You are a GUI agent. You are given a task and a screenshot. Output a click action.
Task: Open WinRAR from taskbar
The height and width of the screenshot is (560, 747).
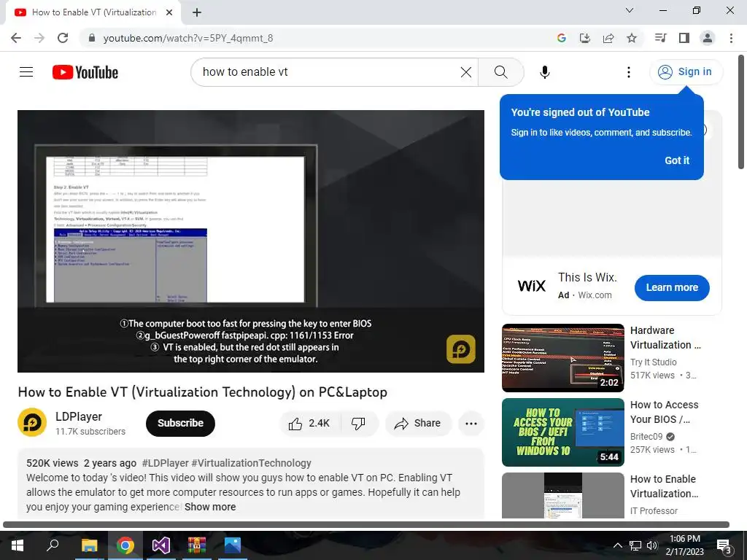(196, 545)
